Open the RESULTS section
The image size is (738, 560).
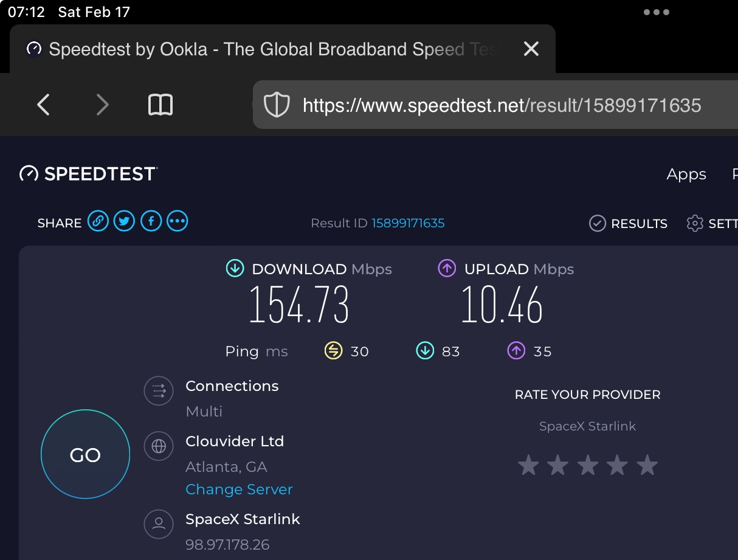point(628,224)
